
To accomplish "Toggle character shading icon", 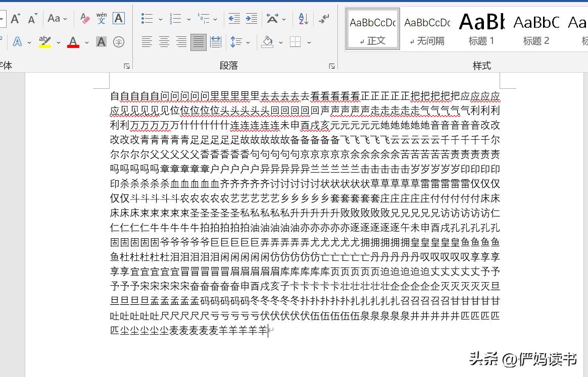I will point(101,41).
